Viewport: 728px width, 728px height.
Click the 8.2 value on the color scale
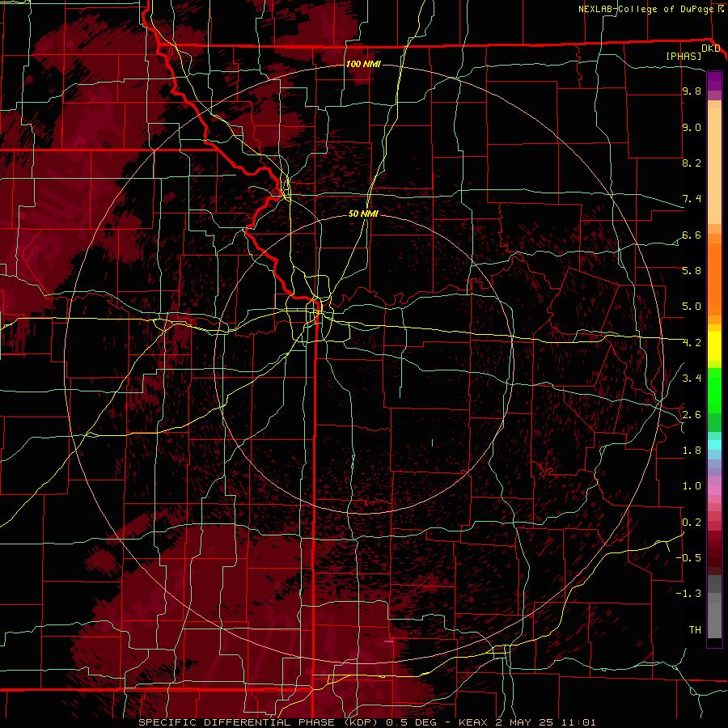point(692,163)
